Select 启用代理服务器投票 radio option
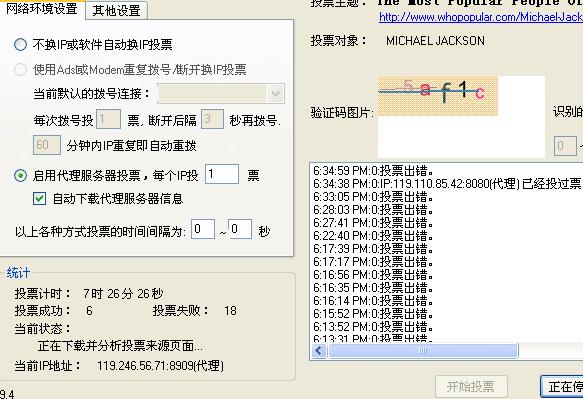 (x=20, y=175)
